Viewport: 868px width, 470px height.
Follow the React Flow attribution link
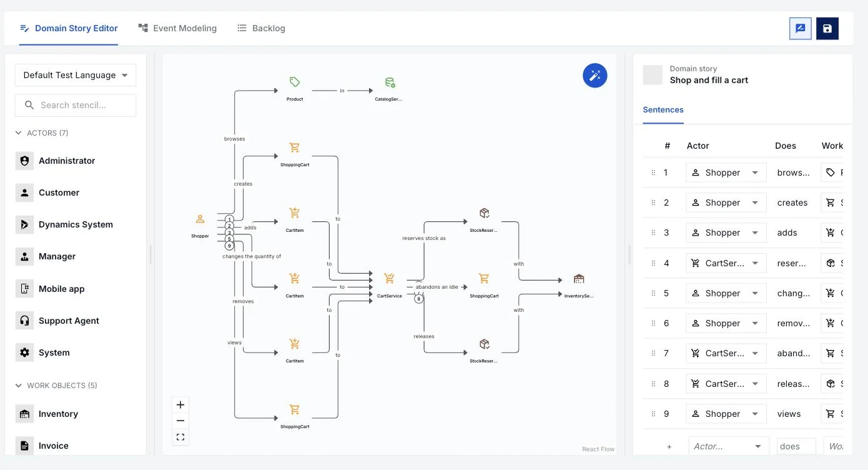click(598, 449)
